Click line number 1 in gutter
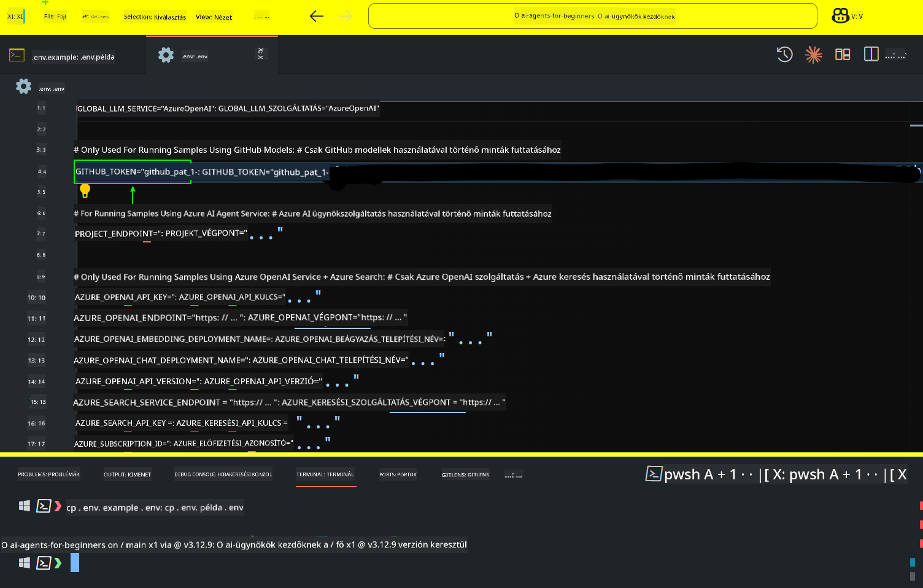This screenshot has height=588, width=923. [41, 108]
